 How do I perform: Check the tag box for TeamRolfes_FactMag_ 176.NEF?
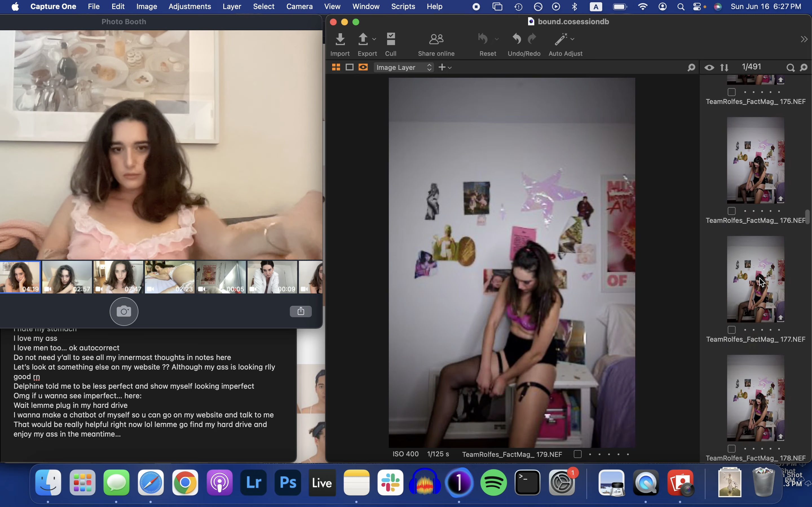tap(732, 211)
